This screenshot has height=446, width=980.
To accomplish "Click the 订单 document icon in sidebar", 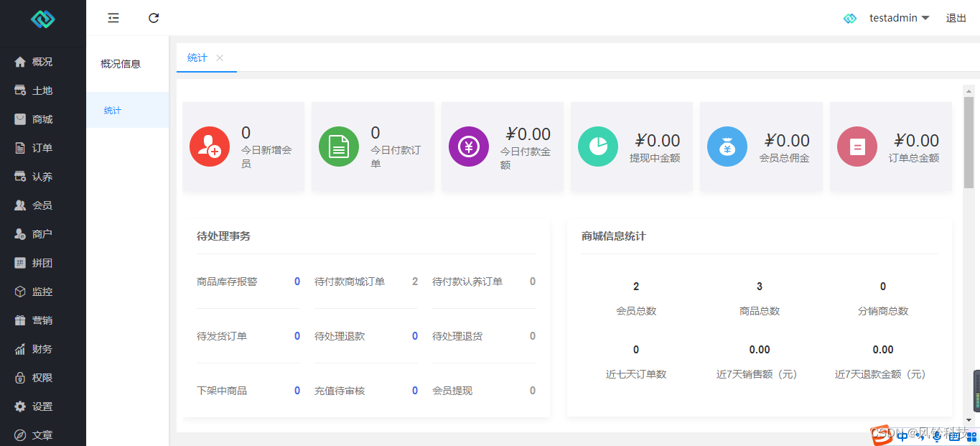I will click(x=20, y=148).
